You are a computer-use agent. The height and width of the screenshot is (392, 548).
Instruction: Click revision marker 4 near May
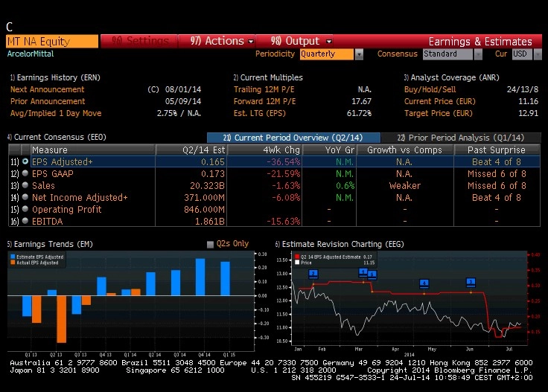(x=424, y=283)
